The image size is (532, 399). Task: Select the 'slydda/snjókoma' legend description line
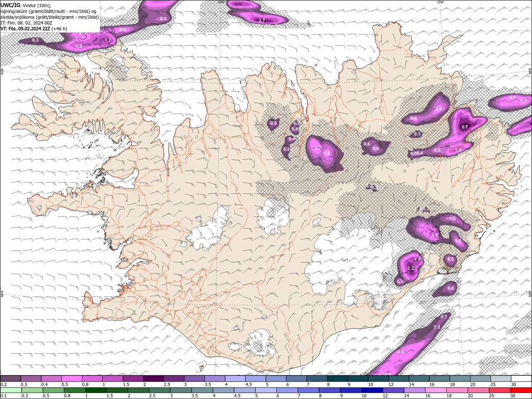pyautogui.click(x=50, y=17)
